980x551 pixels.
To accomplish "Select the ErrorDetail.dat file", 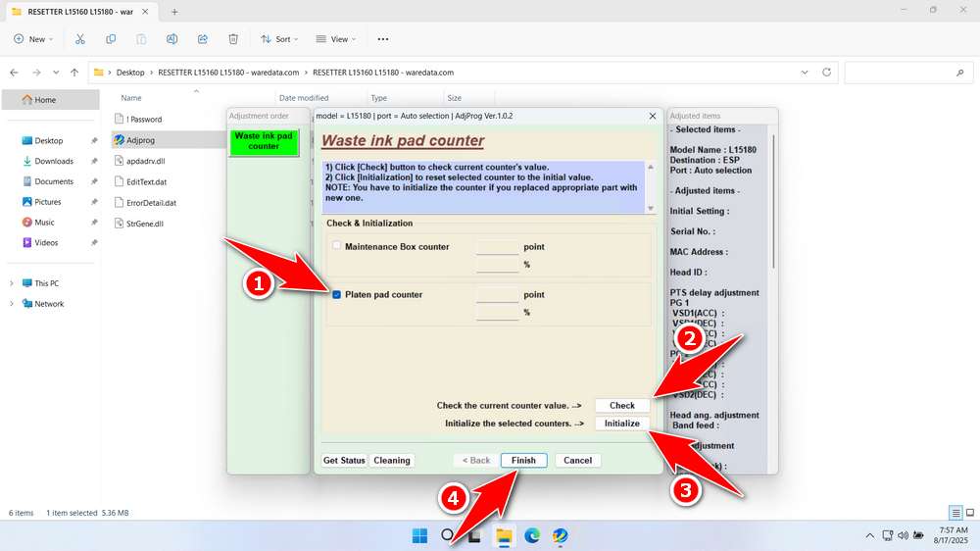I will point(146,203).
